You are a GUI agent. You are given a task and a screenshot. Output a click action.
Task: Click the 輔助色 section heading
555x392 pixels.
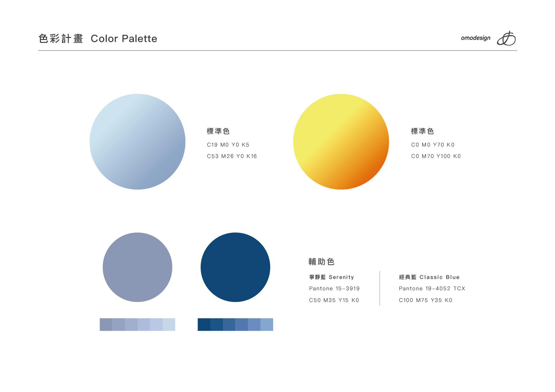point(321,262)
